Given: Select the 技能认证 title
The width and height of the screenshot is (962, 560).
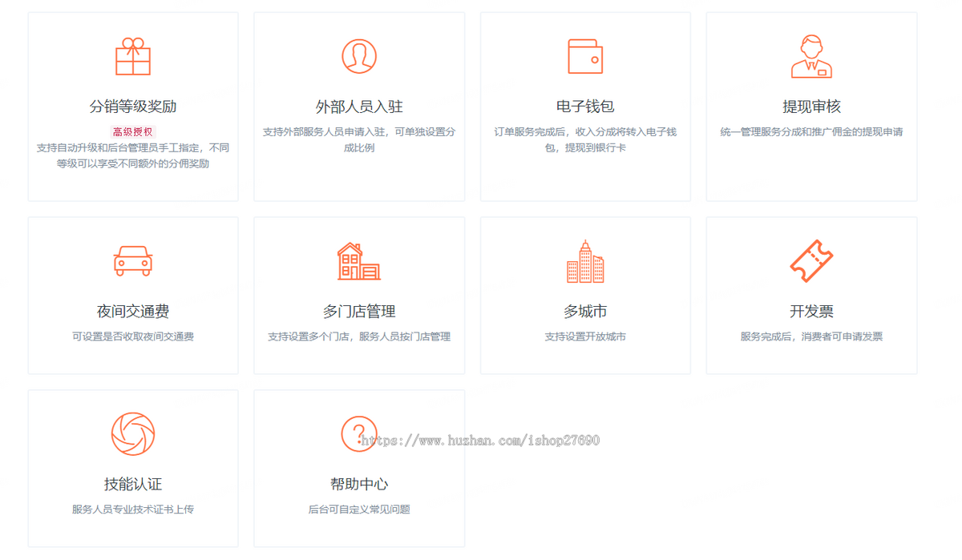Looking at the screenshot, I should [x=133, y=485].
